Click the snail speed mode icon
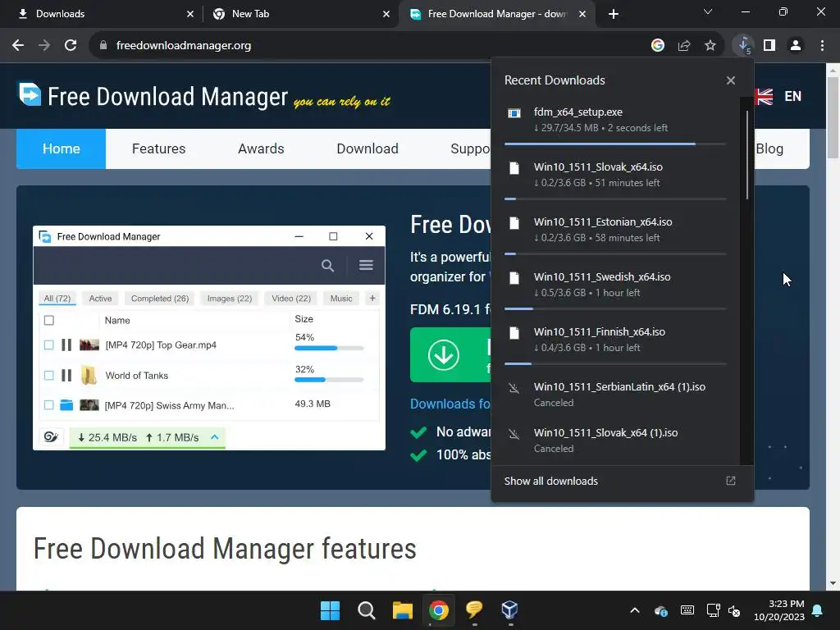This screenshot has height=630, width=840. pos(51,436)
